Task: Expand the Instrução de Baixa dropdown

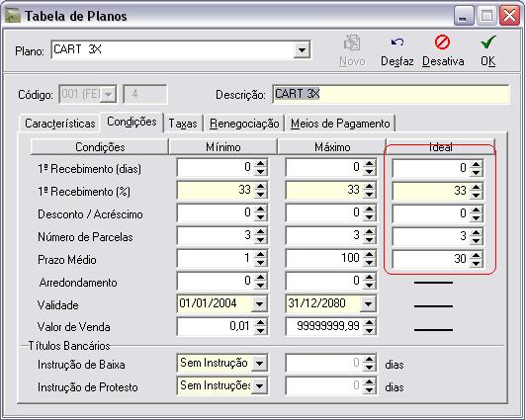Action: point(259,363)
